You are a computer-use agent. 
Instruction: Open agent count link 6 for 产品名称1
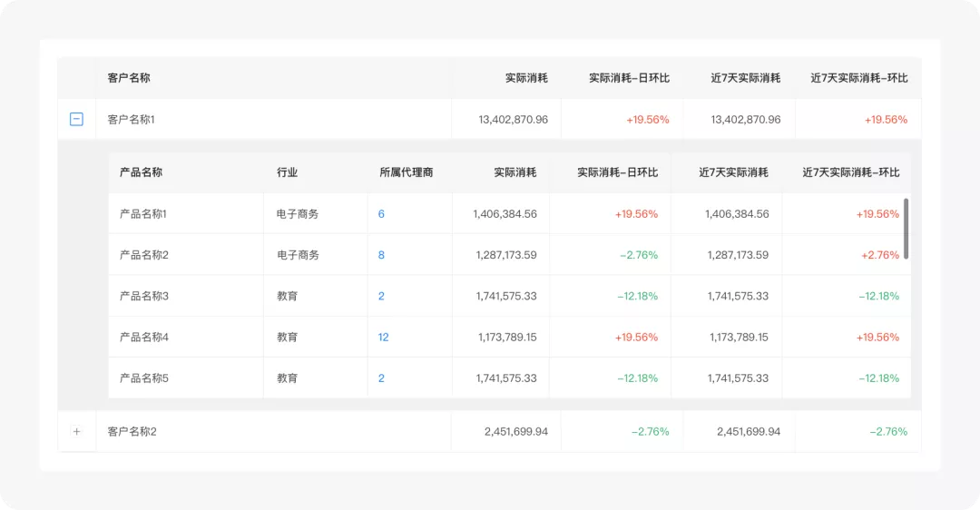pyautogui.click(x=381, y=214)
